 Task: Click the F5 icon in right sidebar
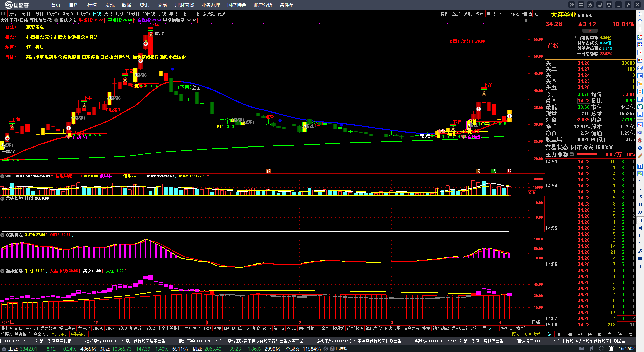click(640, 166)
